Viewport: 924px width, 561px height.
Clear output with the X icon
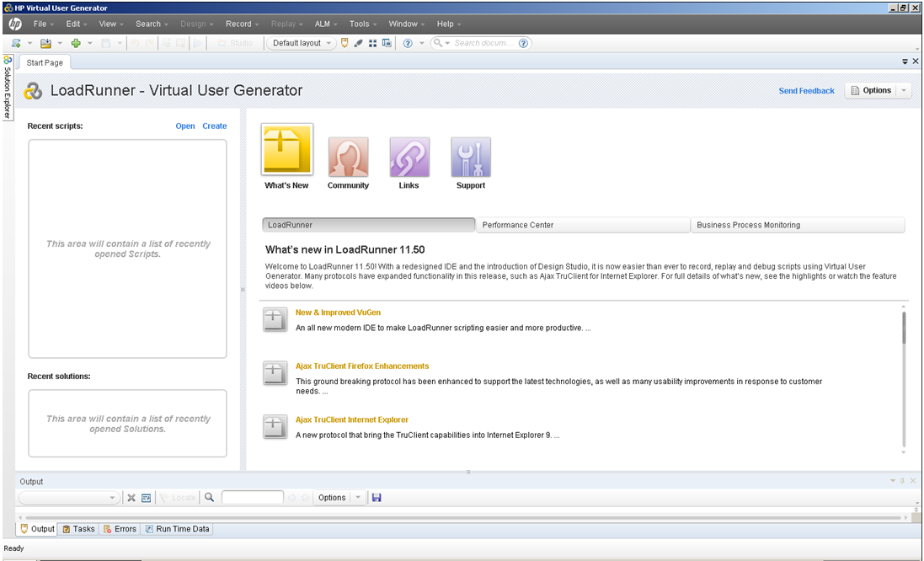coord(131,498)
